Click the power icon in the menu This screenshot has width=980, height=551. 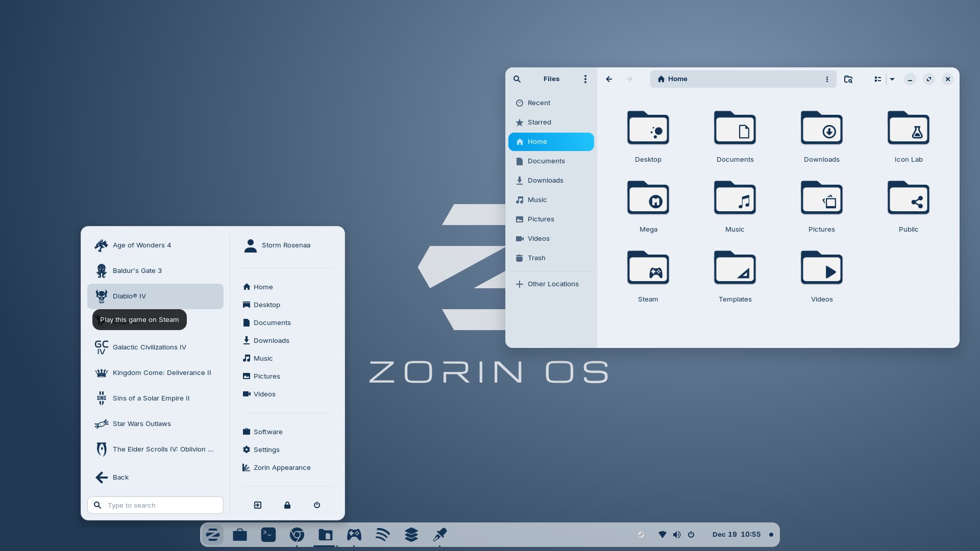coord(316,505)
